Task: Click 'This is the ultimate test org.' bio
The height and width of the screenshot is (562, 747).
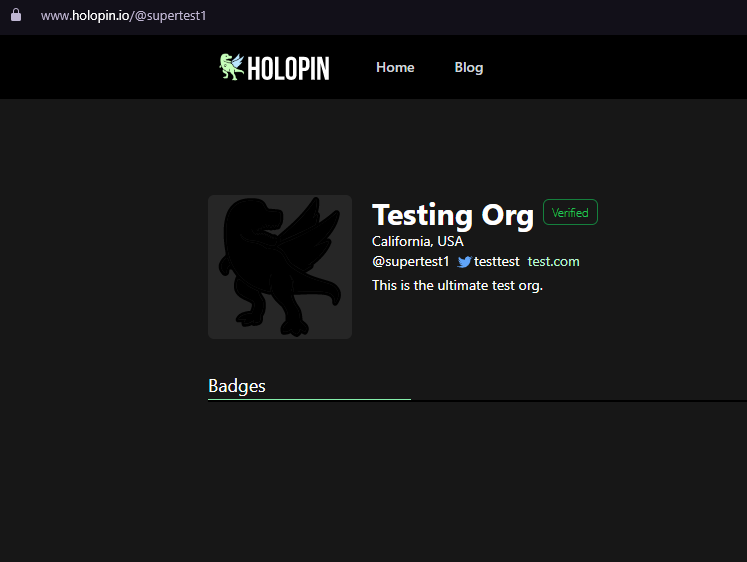Action: coord(457,285)
